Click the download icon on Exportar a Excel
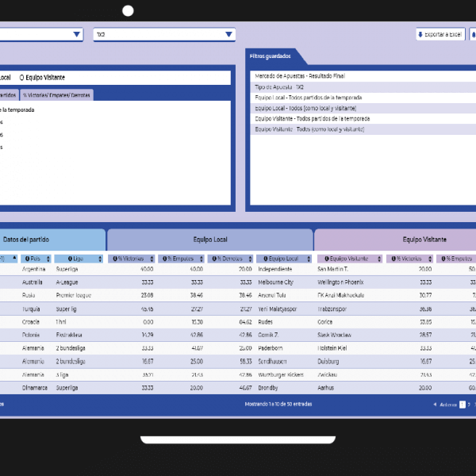Screen dimensions: 476x476 pos(420,35)
